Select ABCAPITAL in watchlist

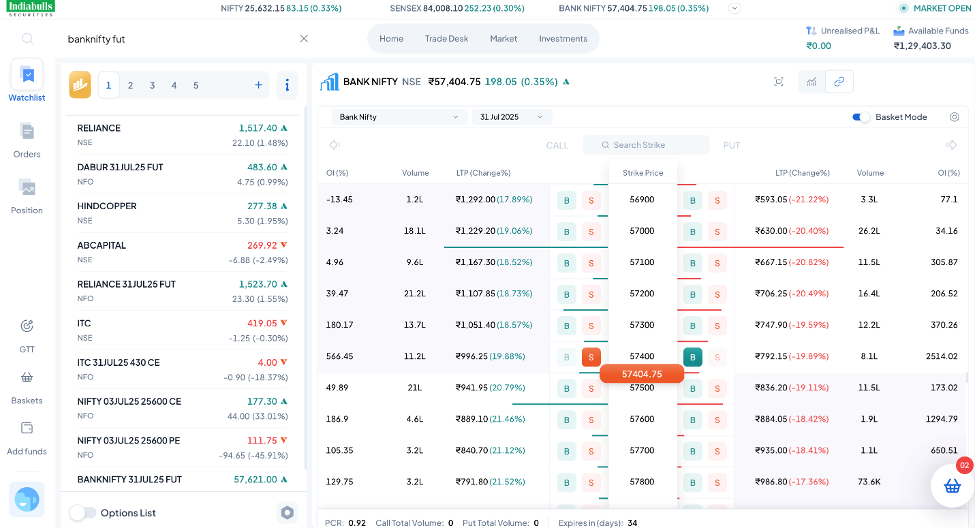(x=182, y=252)
